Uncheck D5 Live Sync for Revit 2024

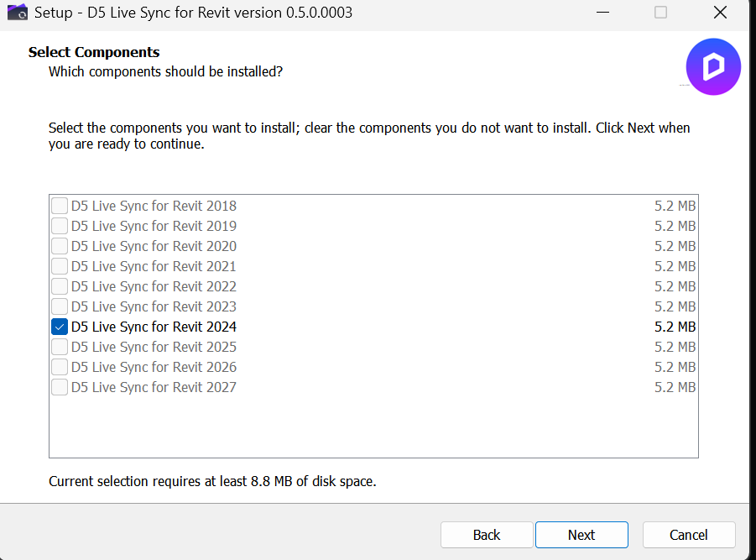(60, 327)
